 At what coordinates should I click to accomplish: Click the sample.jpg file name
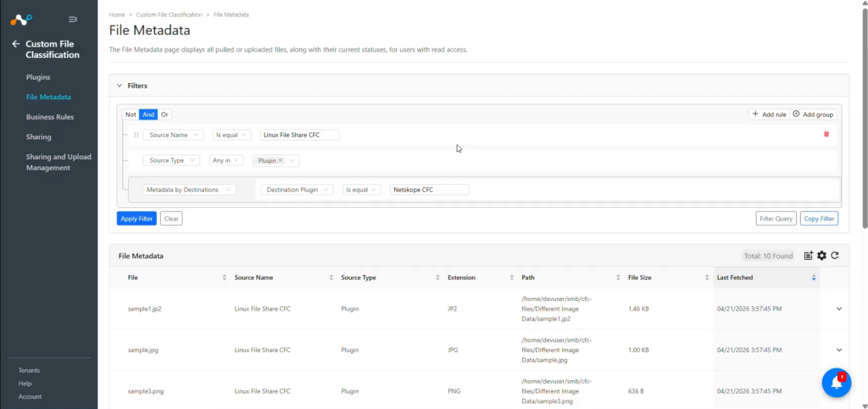142,350
